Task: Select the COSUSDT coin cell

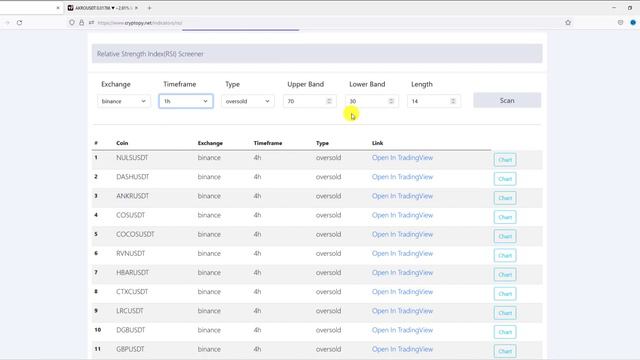Action: point(131,215)
